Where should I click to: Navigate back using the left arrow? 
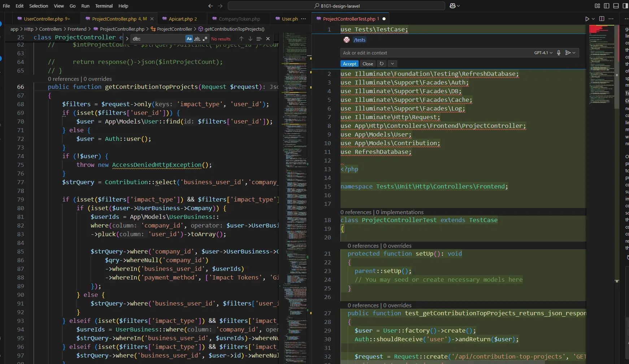211,6
